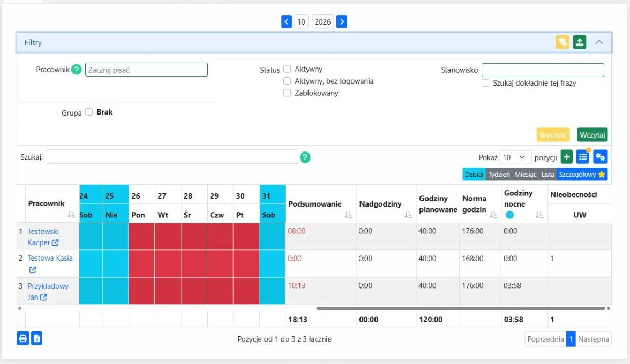630x364 pixels.
Task: Click the yellow clear-filters icon in Filtry header
Action: [x=562, y=42]
